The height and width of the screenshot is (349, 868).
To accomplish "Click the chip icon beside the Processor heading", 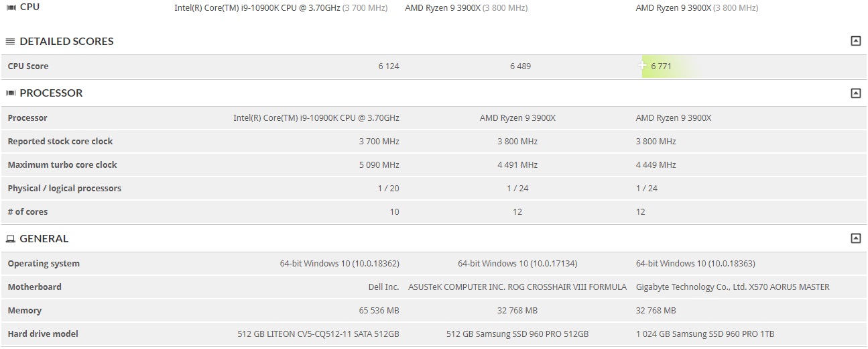I will pos(11,93).
